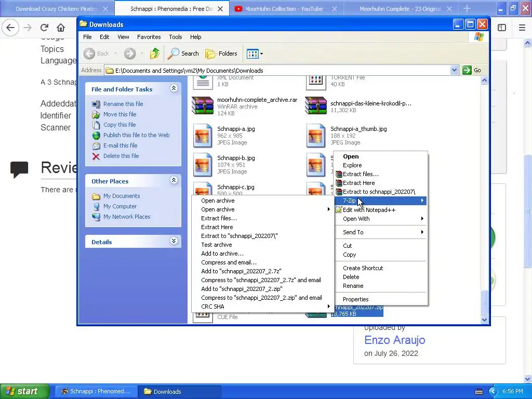Choose Cut in the context menu
532x399 pixels.
click(381, 246)
